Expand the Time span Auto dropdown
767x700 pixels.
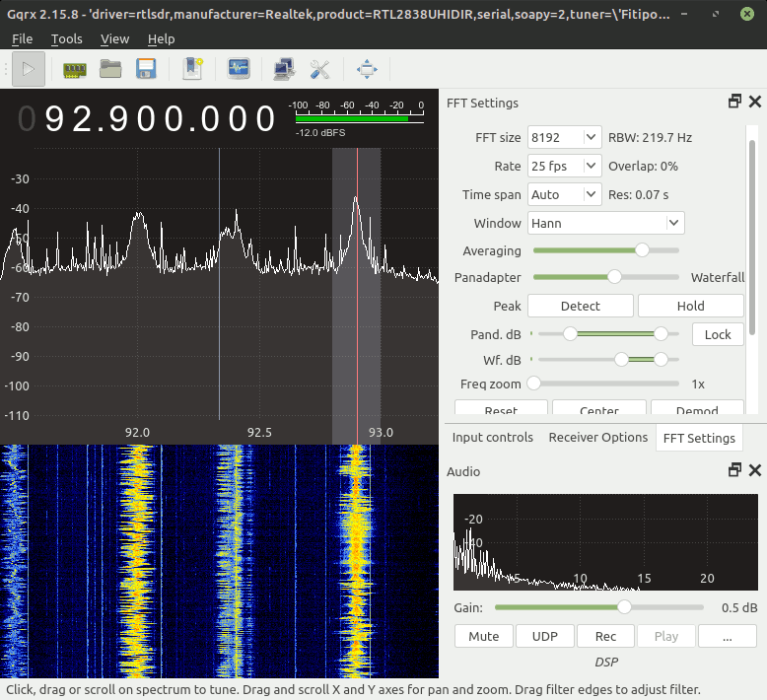click(x=591, y=194)
